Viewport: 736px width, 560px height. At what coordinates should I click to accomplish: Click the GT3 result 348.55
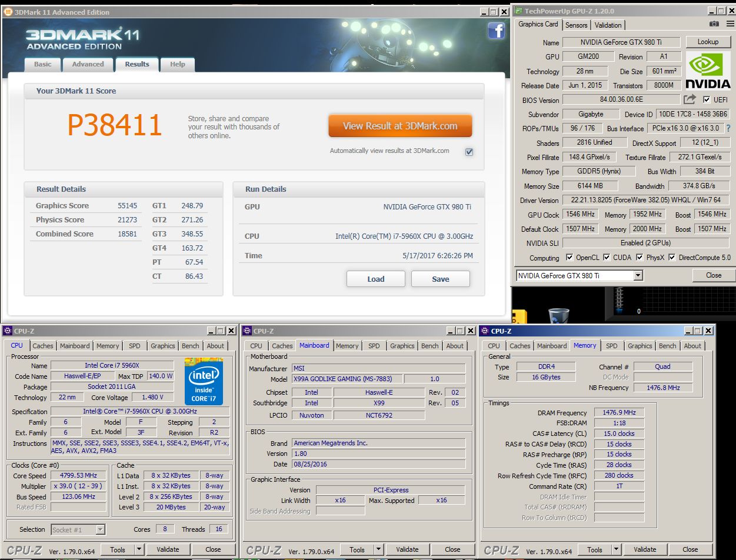click(192, 234)
